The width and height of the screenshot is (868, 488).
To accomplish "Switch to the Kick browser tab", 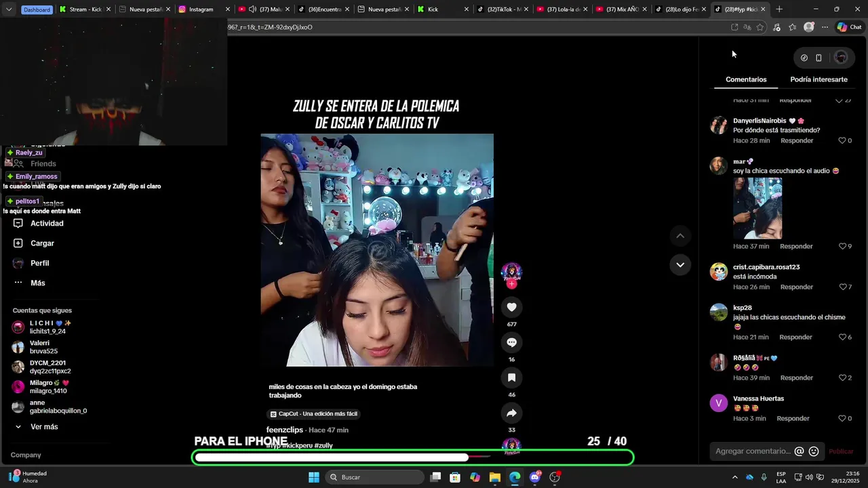I will tap(443, 9).
